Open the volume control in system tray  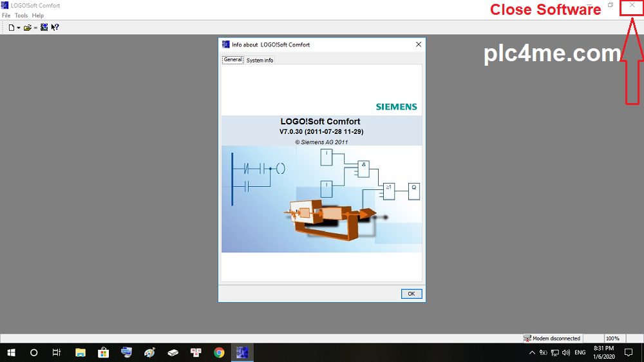point(565,352)
